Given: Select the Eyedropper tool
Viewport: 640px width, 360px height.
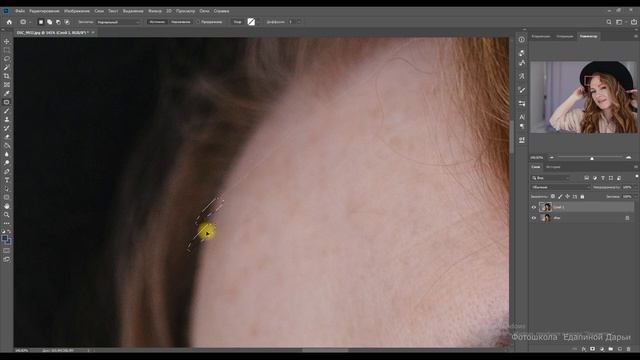Looking at the screenshot, I should coord(7,93).
